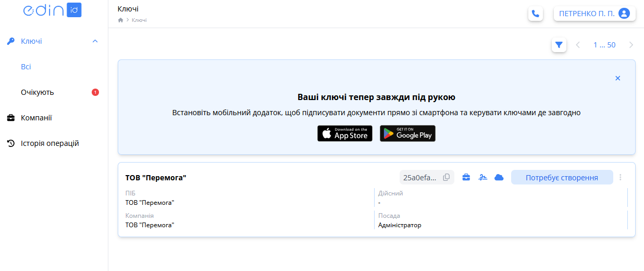Open Компанії in the sidebar
The image size is (644, 271).
pos(36,118)
